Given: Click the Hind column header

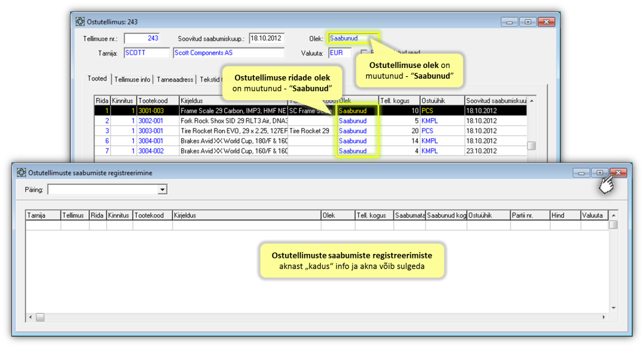Looking at the screenshot, I should 565,215.
